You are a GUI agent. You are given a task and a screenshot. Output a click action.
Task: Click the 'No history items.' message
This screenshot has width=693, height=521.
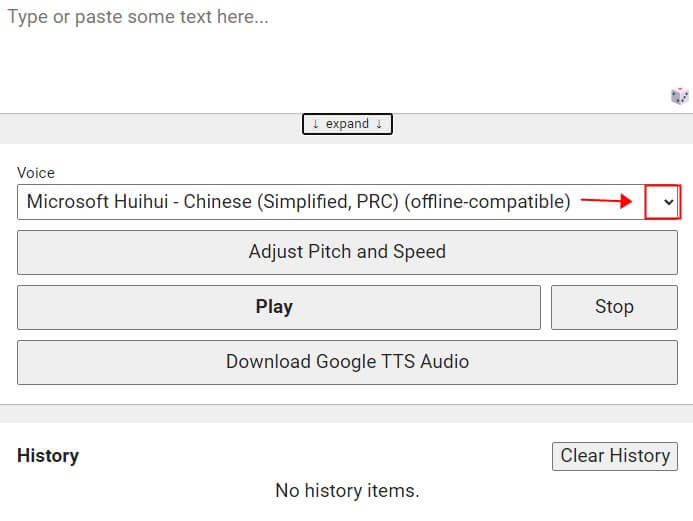pos(347,491)
